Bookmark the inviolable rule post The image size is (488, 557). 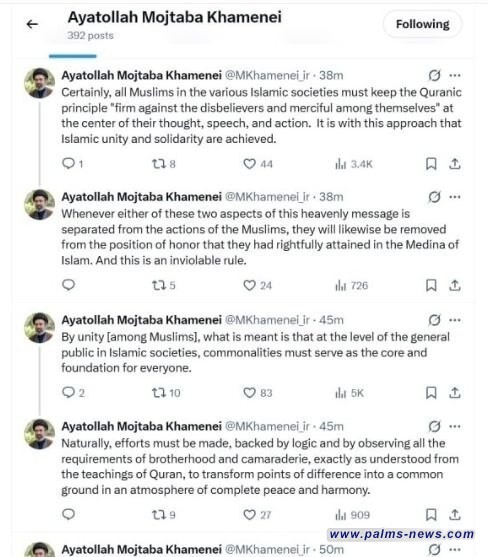coord(431,285)
